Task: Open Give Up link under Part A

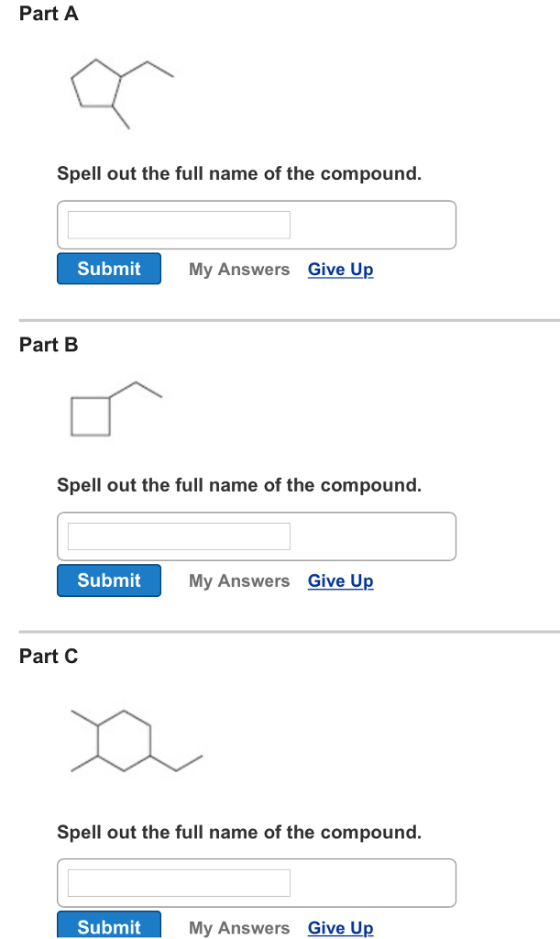Action: click(340, 269)
